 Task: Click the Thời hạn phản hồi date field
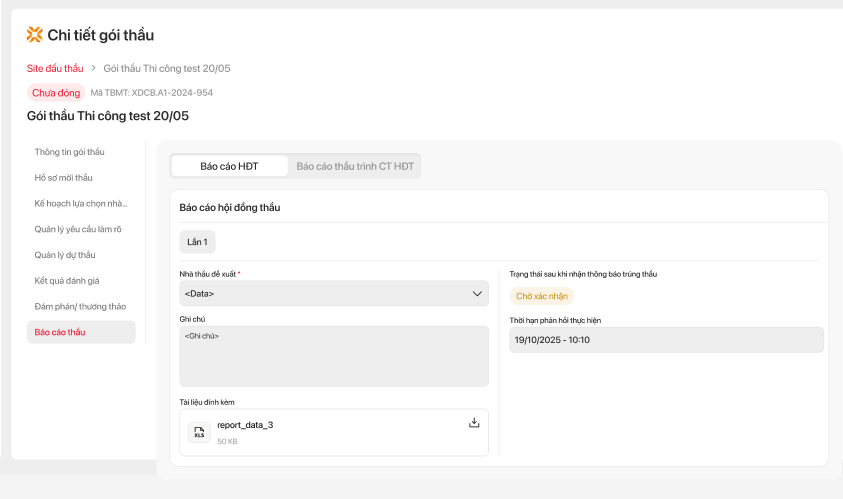(666, 340)
